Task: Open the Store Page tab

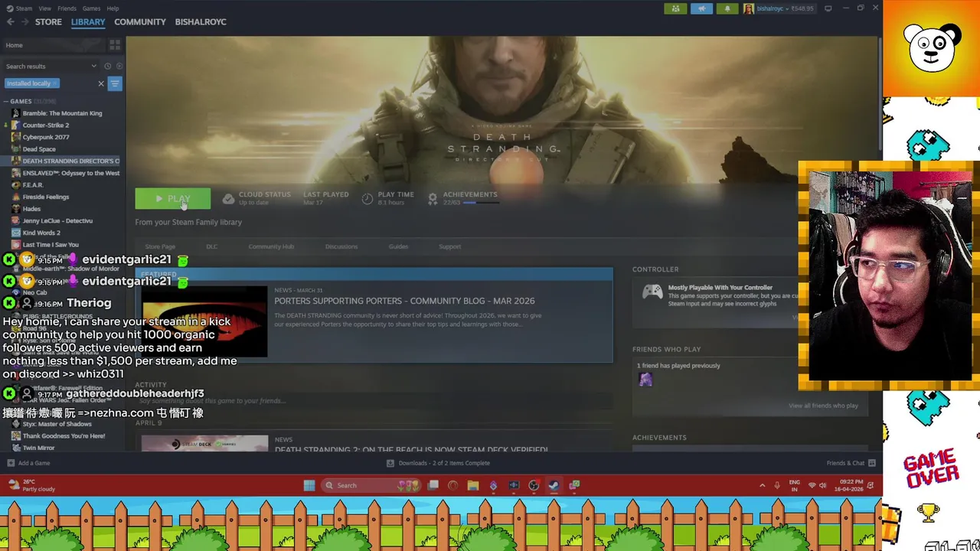Action: click(x=160, y=246)
